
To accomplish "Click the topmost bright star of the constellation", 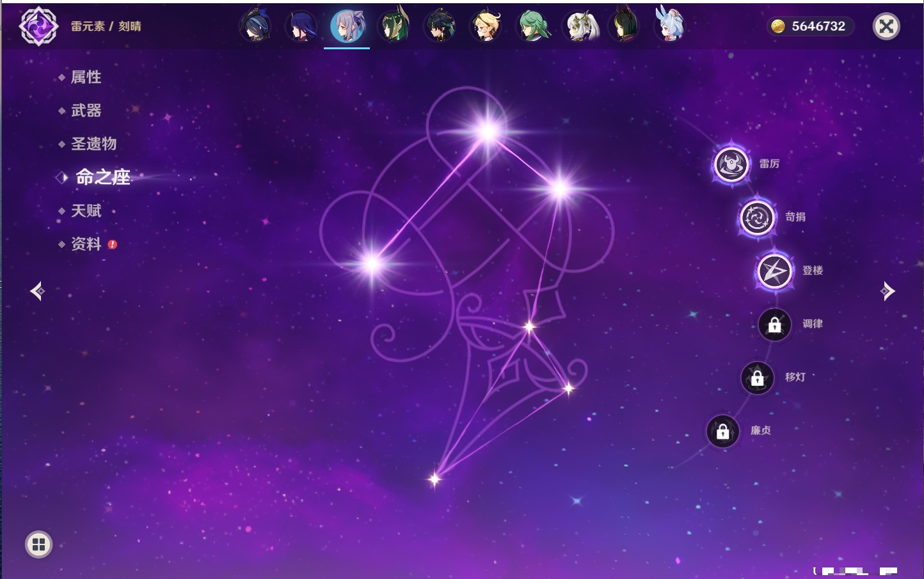I will pos(488,132).
